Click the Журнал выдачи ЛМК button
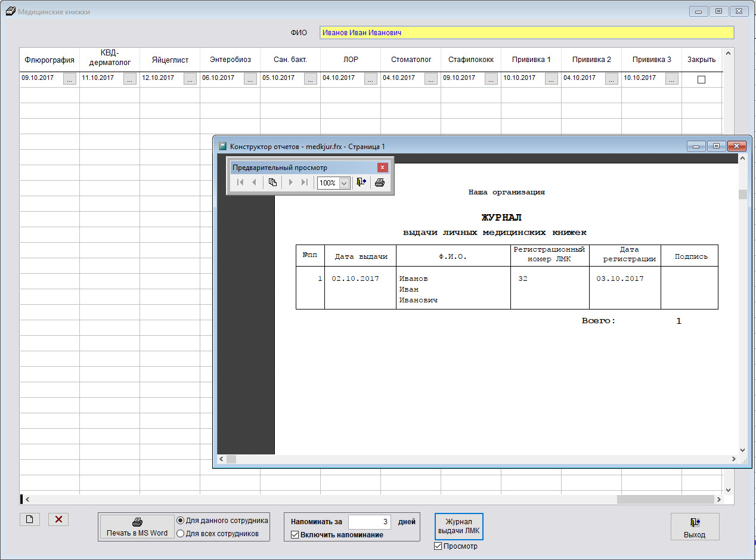Image resolution: width=756 pixels, height=560 pixels. pos(459,527)
